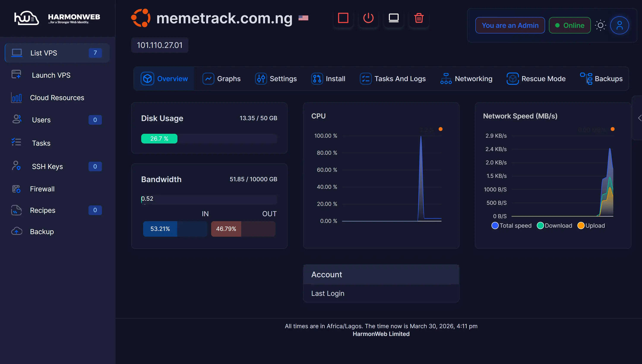
Task: Click the IP address 101.110.27.01 box
Action: tap(160, 45)
